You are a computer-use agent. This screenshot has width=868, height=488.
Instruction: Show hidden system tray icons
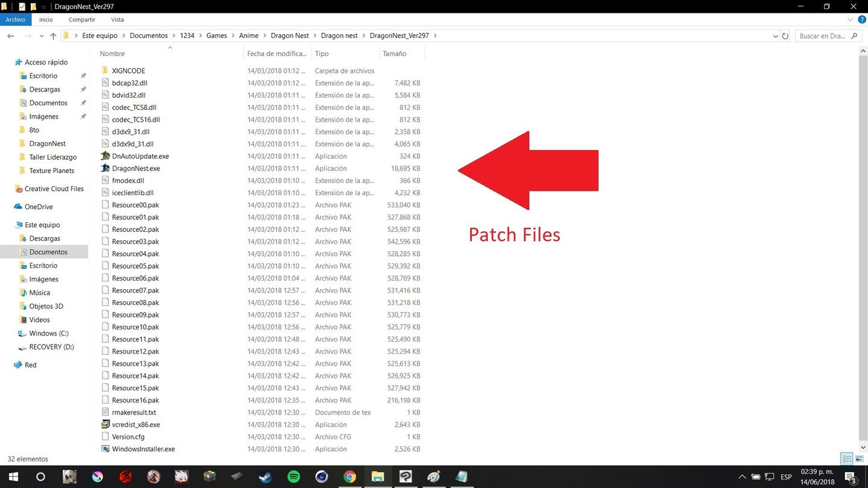pyautogui.click(x=742, y=477)
